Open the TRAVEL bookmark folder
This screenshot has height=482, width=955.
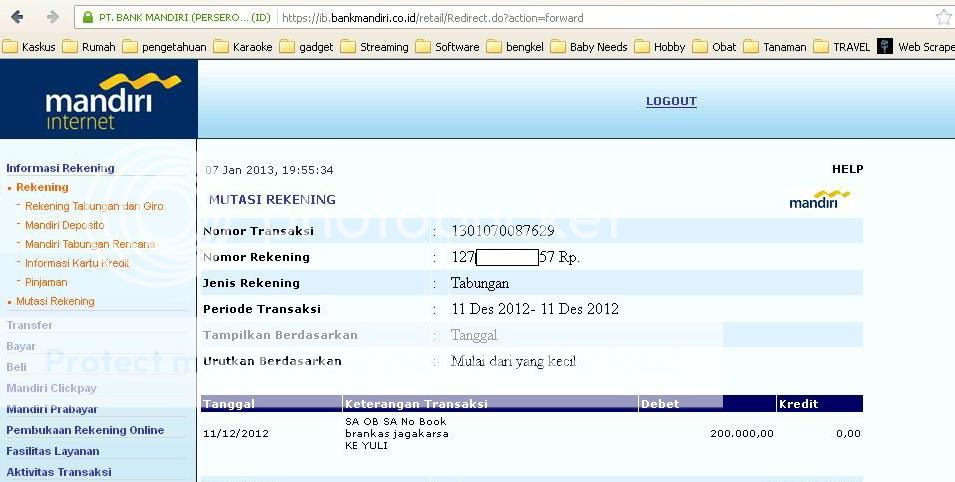pyautogui.click(x=842, y=47)
